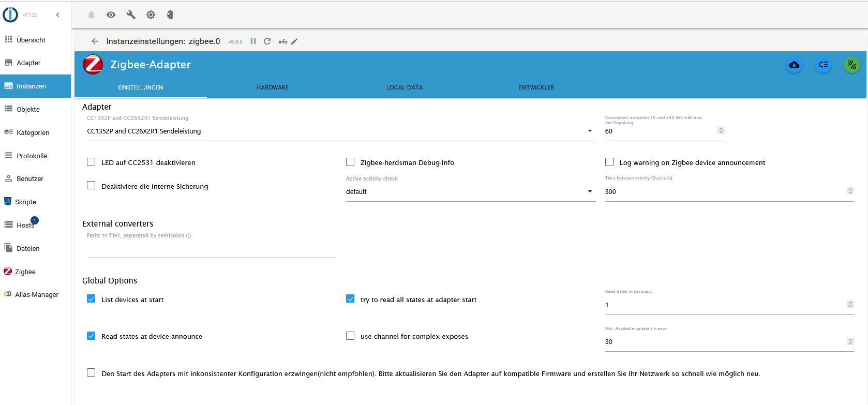Screen dimensions: 868x405
Task: Open the wrench system settings icon
Action: 131,15
